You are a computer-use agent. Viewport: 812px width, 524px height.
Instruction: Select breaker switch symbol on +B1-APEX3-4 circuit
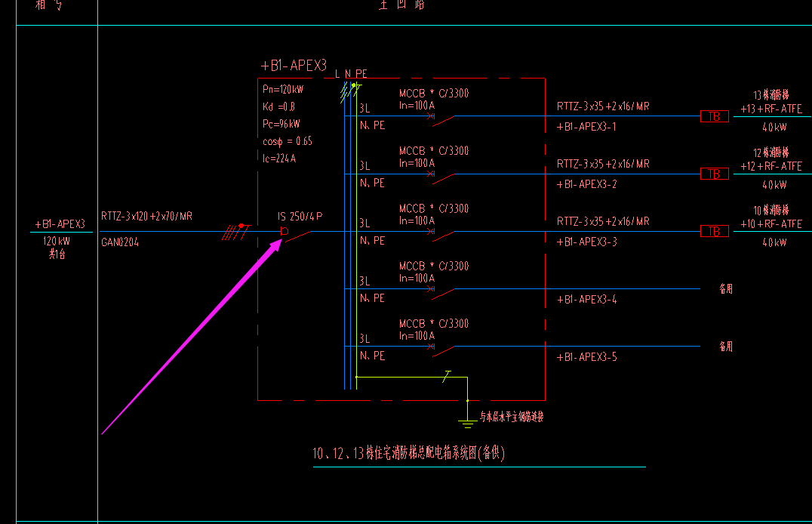(x=441, y=292)
